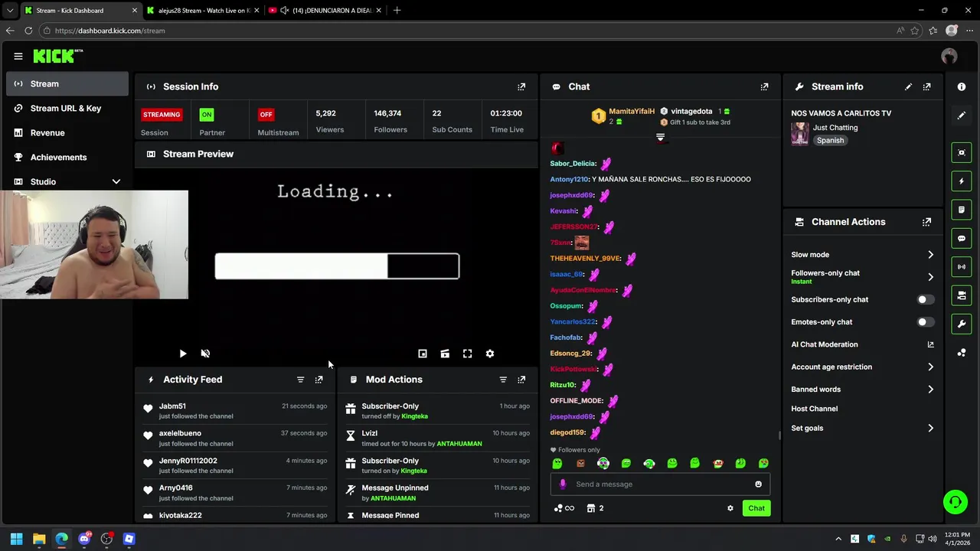Expand Slow mode options
This screenshot has height=551, width=980.
click(930, 255)
